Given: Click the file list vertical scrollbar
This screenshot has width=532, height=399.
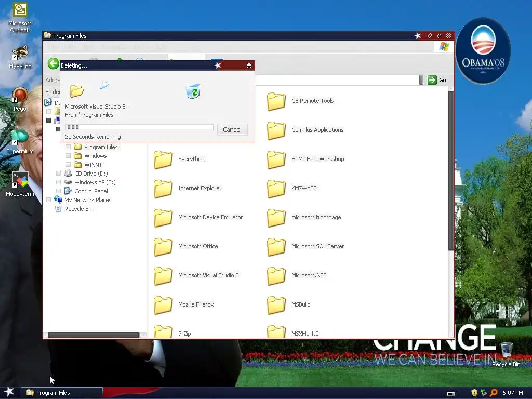Looking at the screenshot, I should [451, 171].
